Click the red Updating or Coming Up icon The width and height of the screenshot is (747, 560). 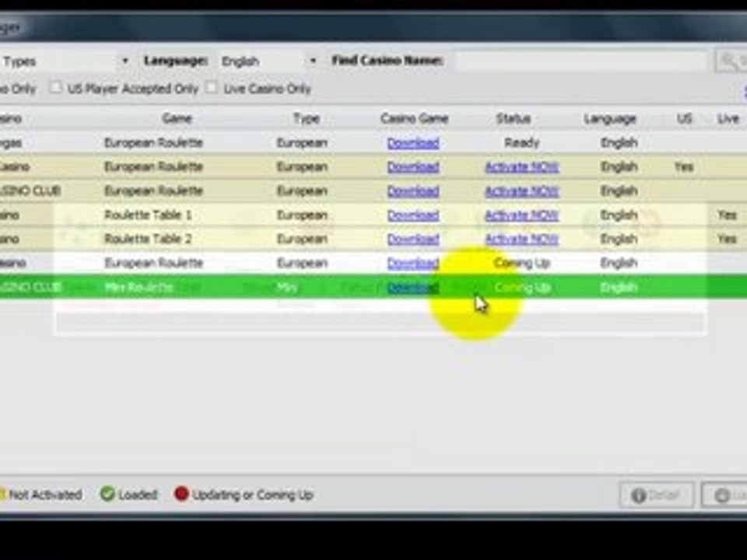(181, 494)
